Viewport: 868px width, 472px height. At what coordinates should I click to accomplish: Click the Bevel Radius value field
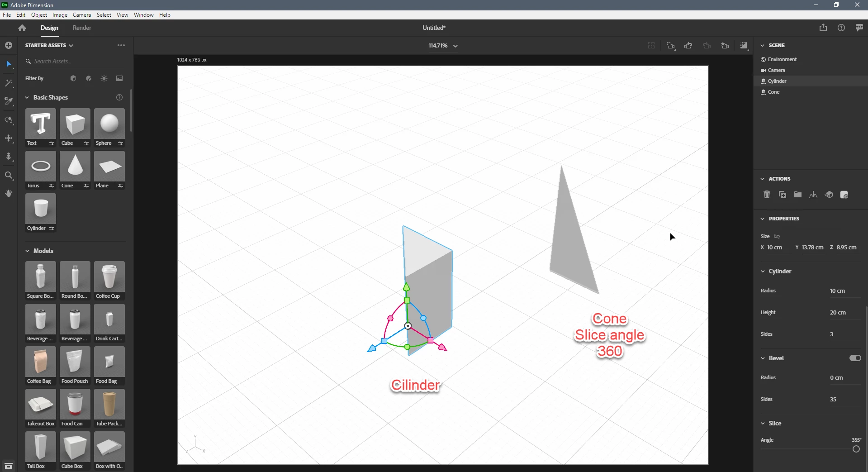[x=844, y=378]
